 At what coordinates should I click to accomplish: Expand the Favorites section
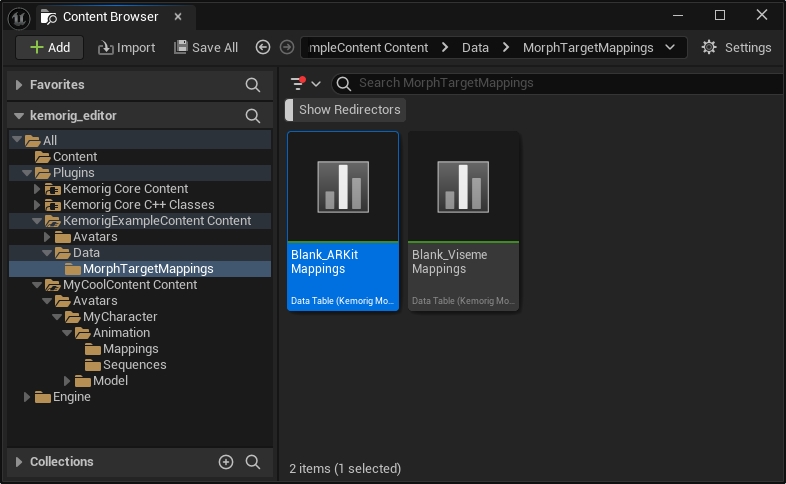(19, 85)
